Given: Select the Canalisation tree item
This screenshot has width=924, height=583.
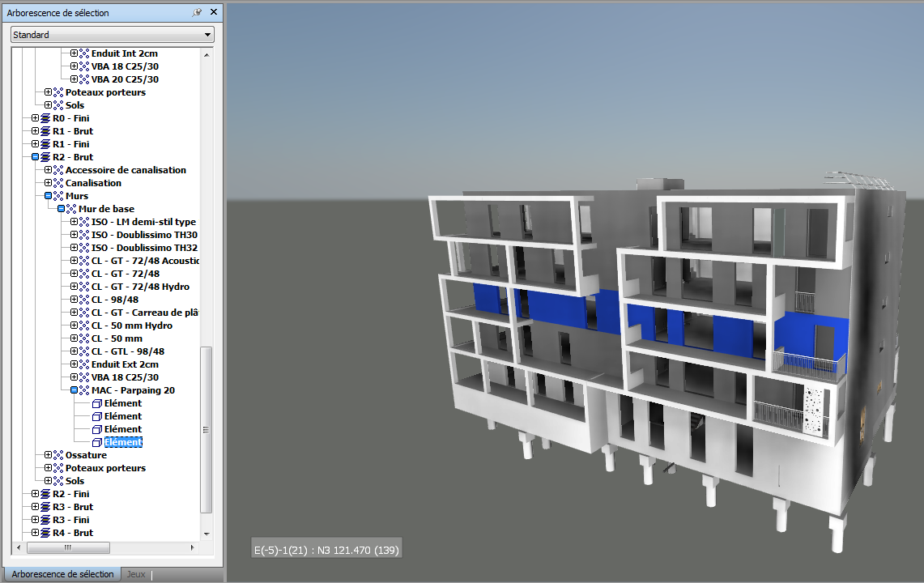Looking at the screenshot, I should click(93, 183).
